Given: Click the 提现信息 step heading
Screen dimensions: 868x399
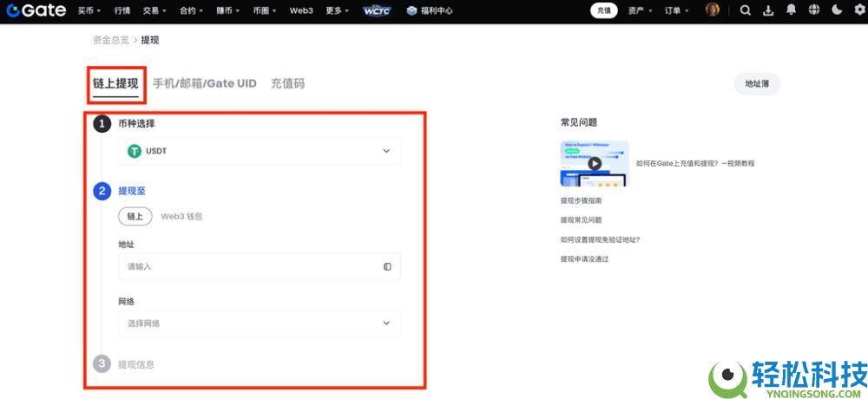Looking at the screenshot, I should point(136,364).
